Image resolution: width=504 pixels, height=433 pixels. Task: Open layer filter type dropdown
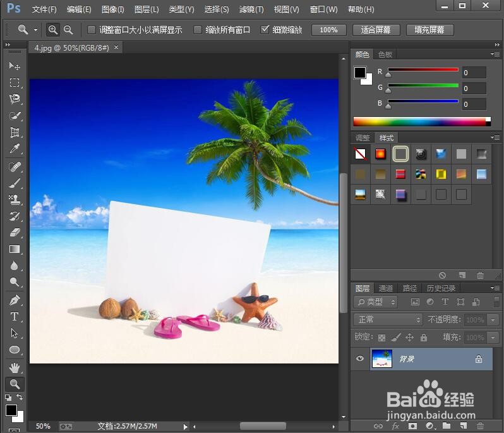[x=375, y=302]
